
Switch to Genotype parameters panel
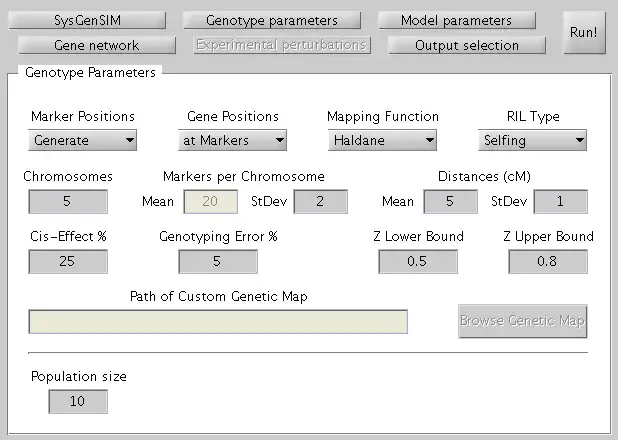click(272, 20)
